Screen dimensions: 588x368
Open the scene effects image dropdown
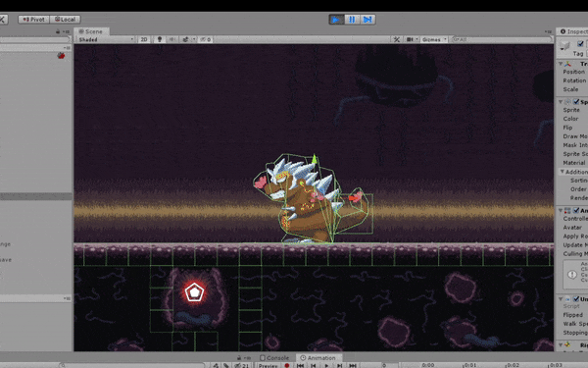[187, 39]
